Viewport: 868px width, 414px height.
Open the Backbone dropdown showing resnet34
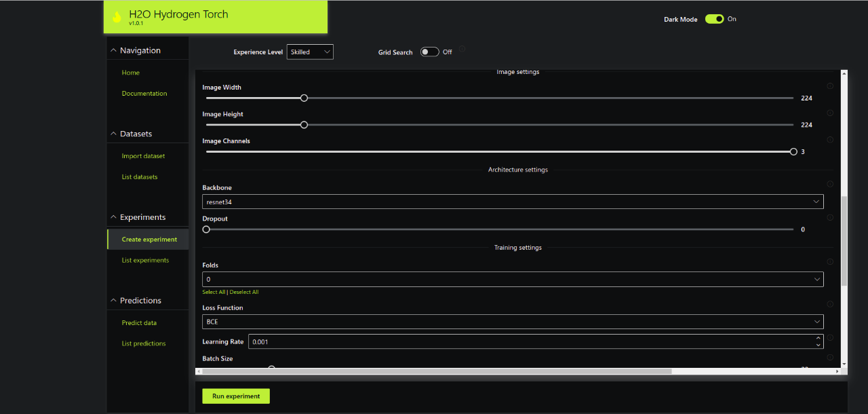tap(513, 202)
